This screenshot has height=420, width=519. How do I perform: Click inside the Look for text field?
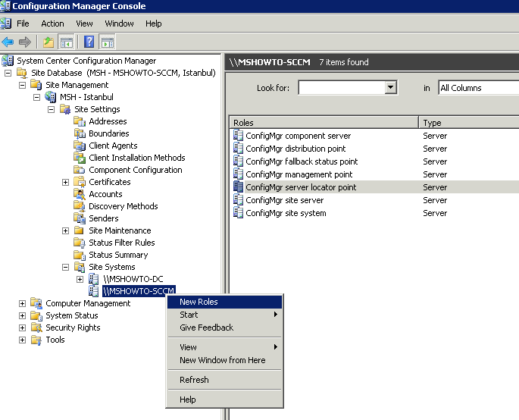coord(342,87)
